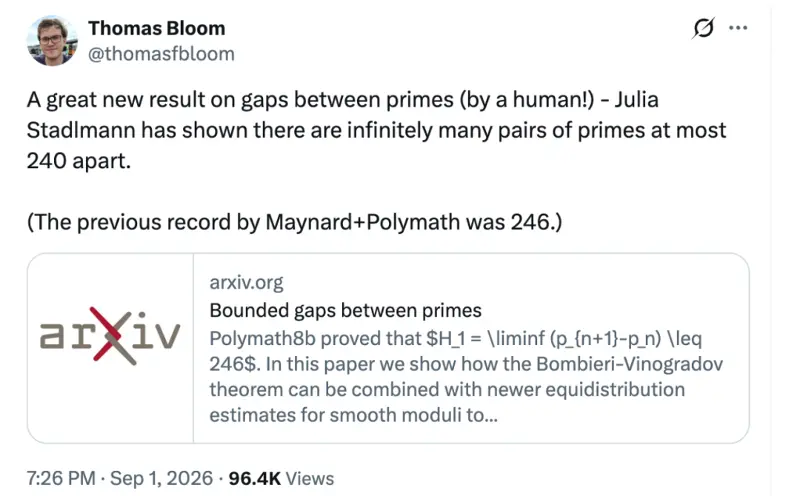This screenshot has height=496, width=800.
Task: Click the @thomasfbloom handle
Action: [161, 54]
